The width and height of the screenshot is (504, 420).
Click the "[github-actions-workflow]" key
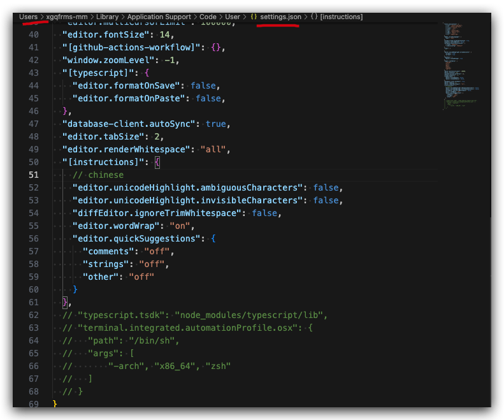point(133,48)
